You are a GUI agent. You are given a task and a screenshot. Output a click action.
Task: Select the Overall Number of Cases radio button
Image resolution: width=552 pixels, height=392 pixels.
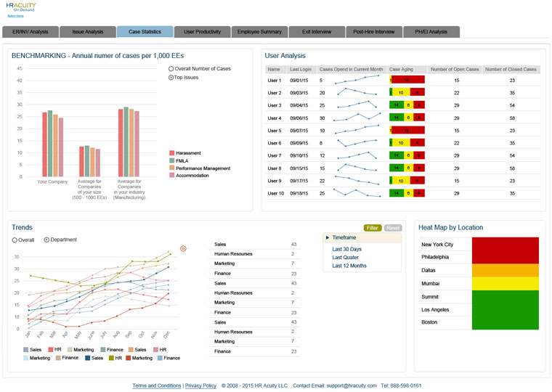pyautogui.click(x=171, y=69)
